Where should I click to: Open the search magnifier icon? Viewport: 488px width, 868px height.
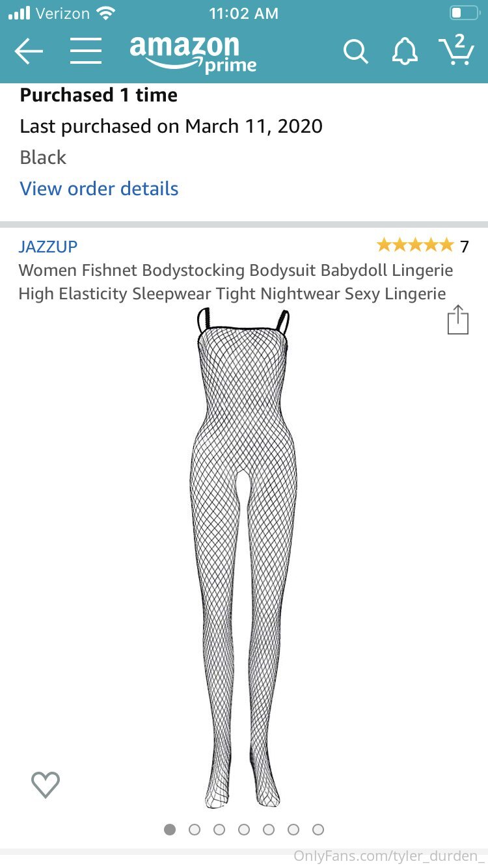(356, 51)
